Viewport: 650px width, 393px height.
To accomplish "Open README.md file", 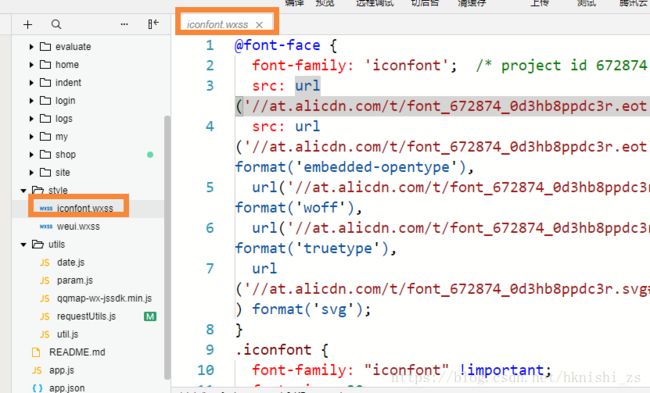I will (x=77, y=352).
